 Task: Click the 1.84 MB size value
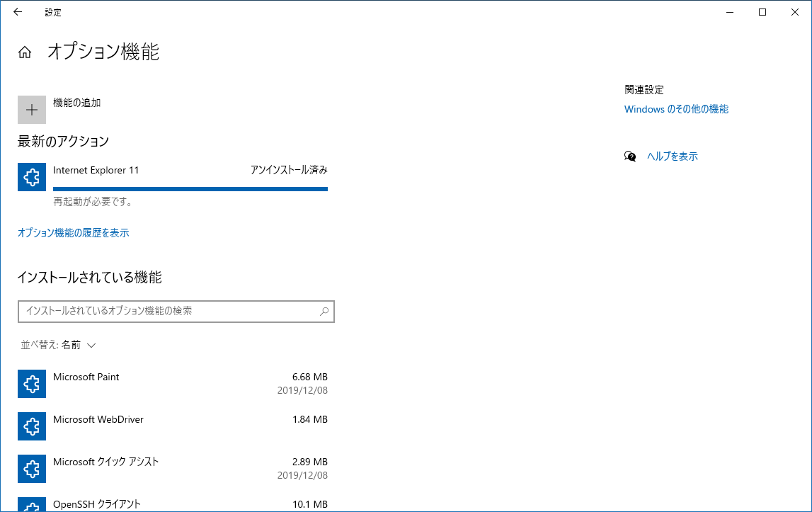(309, 419)
